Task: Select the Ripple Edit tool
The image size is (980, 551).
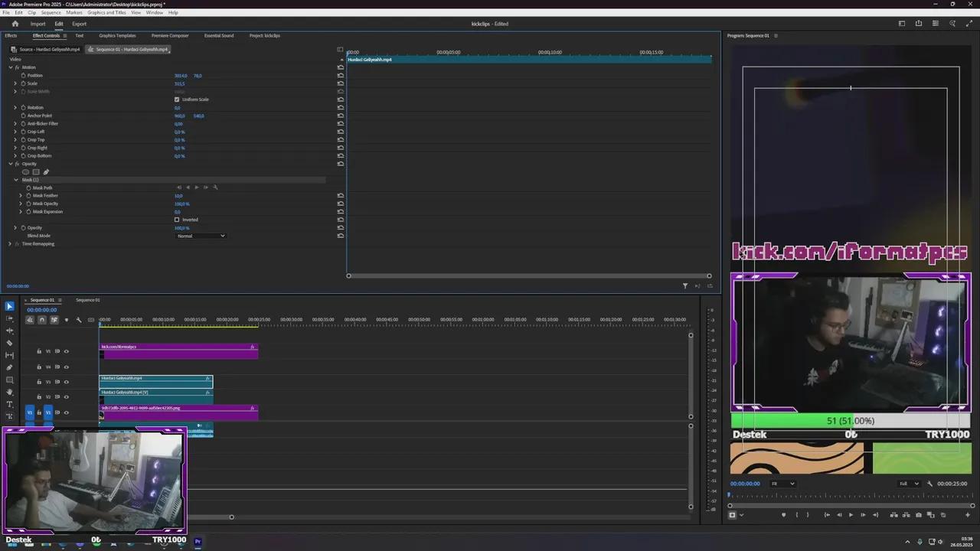Action: [9, 331]
